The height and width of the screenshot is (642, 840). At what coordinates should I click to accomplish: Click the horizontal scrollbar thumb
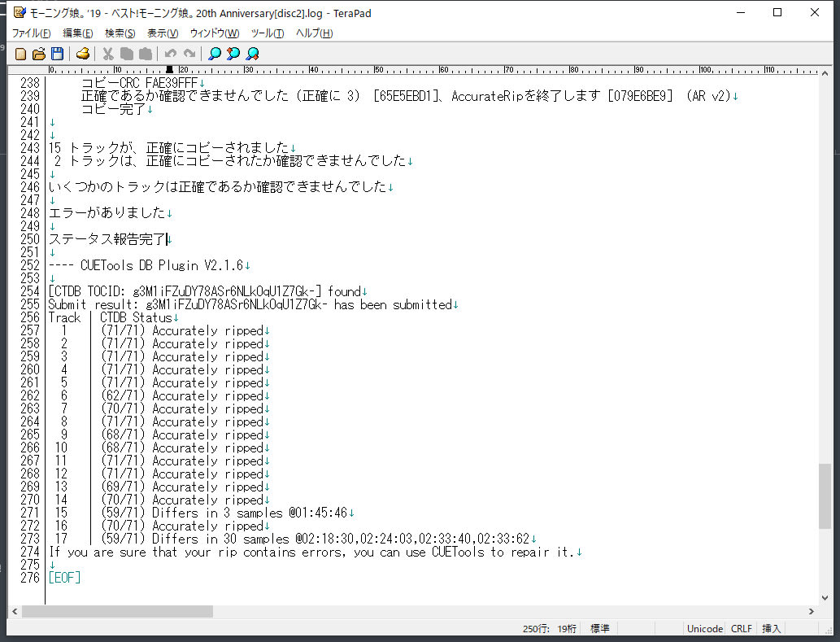117,611
